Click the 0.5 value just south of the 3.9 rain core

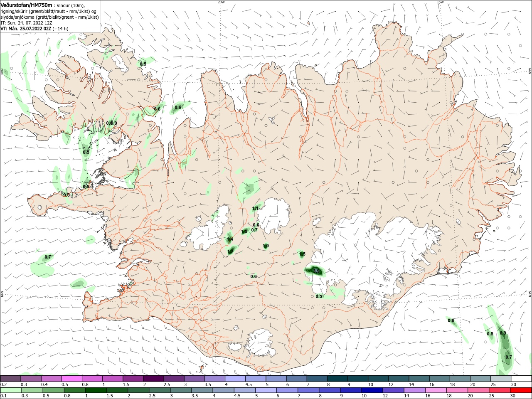click(x=319, y=296)
